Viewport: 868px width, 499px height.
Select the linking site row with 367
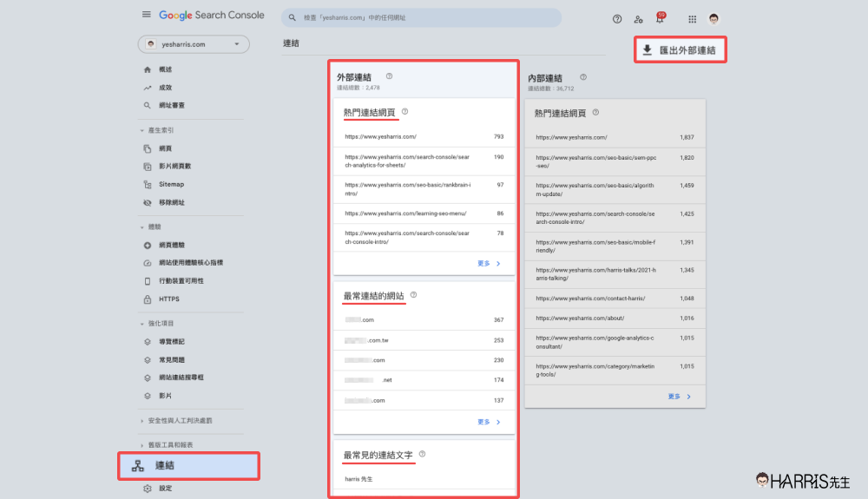click(424, 319)
